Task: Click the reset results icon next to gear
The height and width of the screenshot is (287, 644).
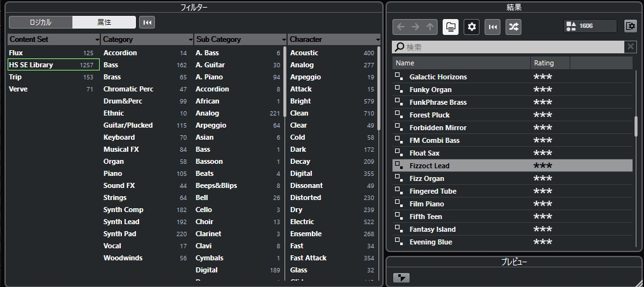Action: tap(492, 27)
